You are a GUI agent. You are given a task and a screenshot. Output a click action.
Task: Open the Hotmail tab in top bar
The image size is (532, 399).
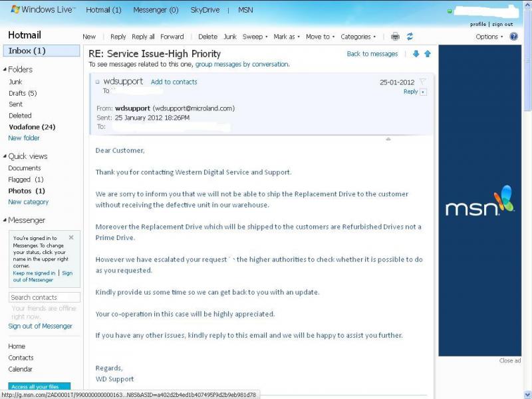104,10
